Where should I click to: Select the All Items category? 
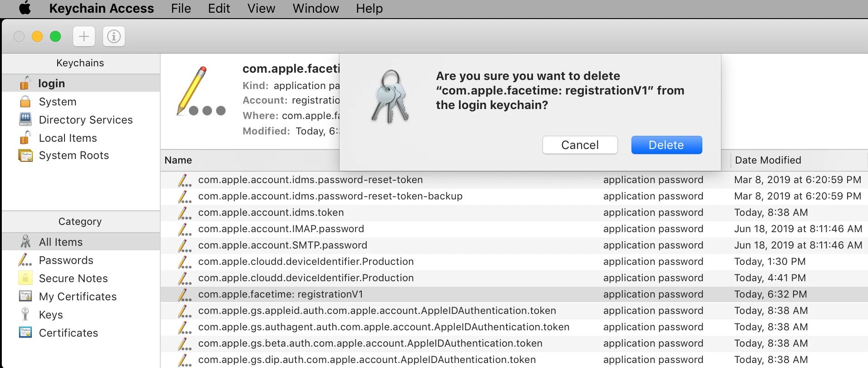click(60, 242)
